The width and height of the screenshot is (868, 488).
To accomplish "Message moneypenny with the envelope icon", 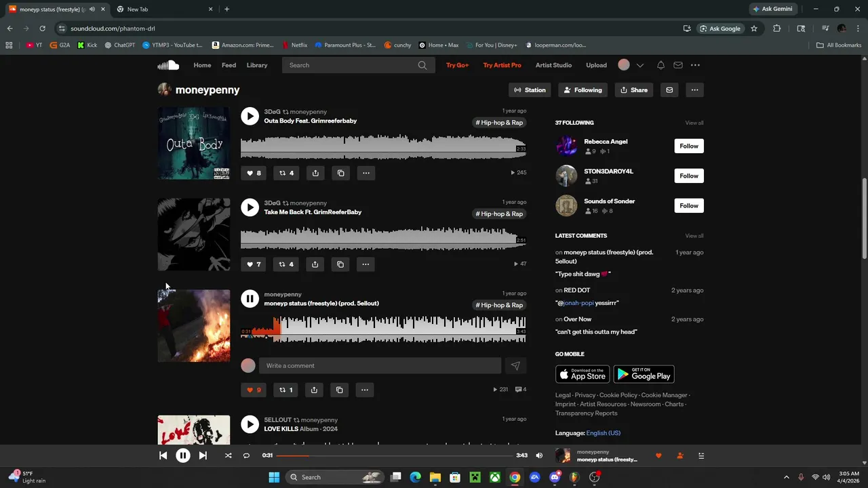I will pos(669,90).
